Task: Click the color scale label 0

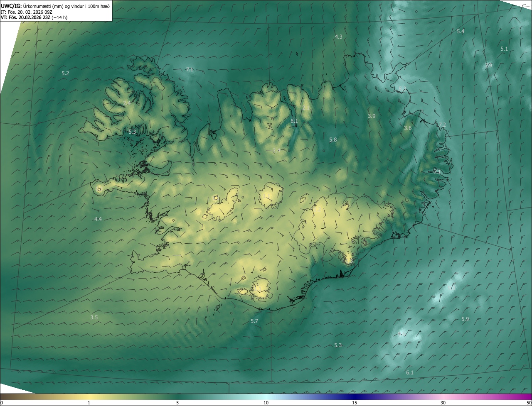Action: (x=2, y=403)
